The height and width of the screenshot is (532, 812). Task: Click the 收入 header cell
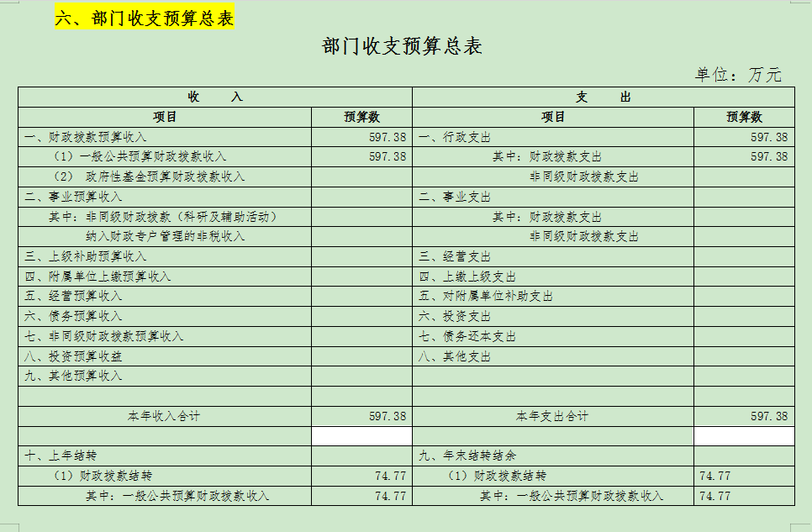click(215, 97)
